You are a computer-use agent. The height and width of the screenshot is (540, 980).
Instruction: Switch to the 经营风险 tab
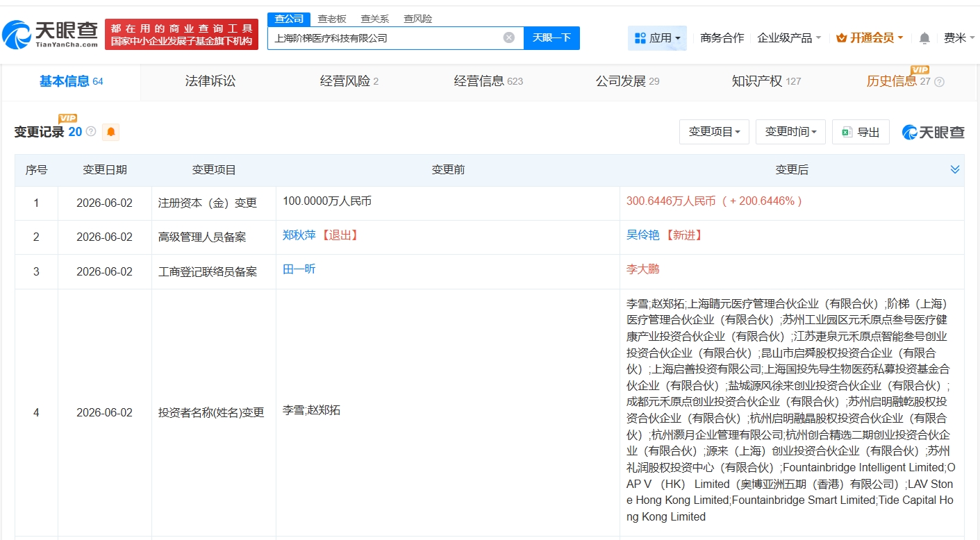point(349,81)
